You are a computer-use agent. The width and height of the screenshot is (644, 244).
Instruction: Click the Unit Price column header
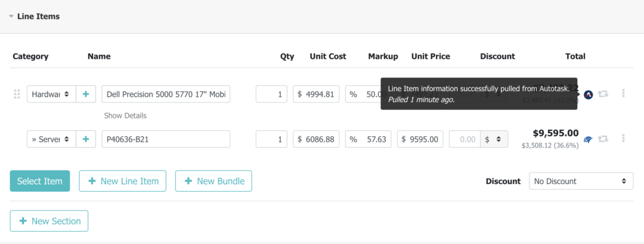pyautogui.click(x=431, y=56)
